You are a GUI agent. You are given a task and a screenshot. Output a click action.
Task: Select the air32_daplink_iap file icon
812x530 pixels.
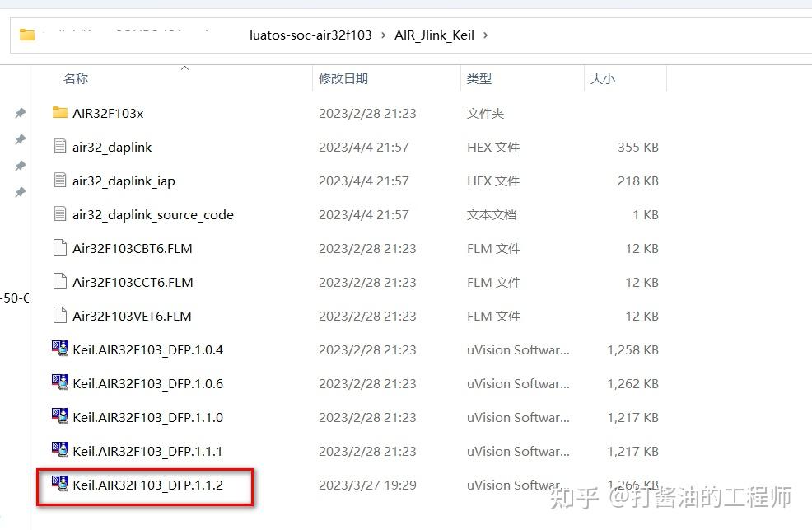click(60, 180)
